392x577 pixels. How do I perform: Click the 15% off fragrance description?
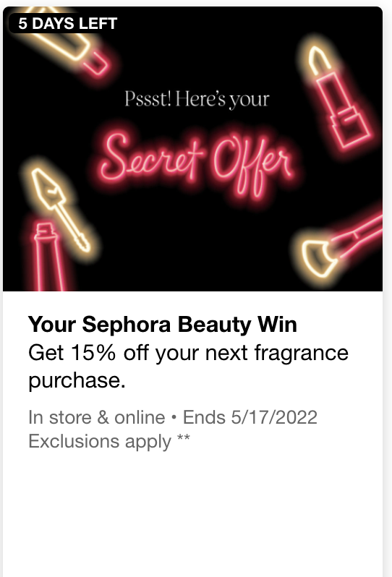tap(188, 366)
